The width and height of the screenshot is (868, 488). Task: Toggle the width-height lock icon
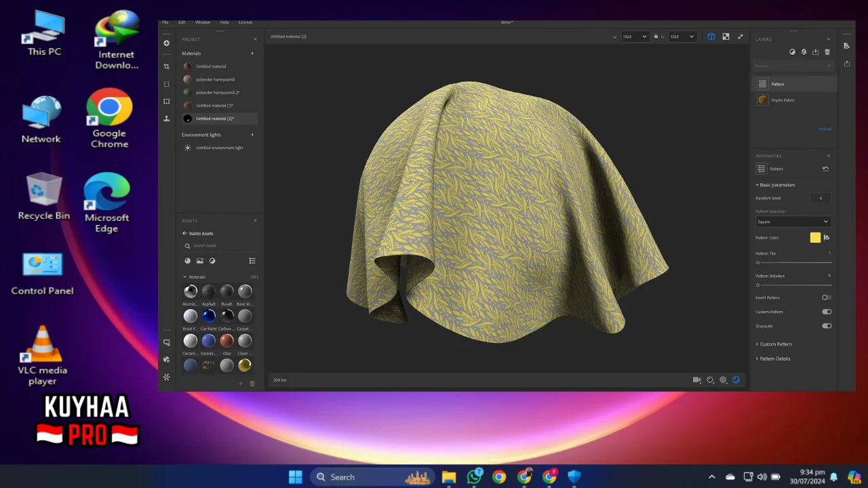click(656, 37)
